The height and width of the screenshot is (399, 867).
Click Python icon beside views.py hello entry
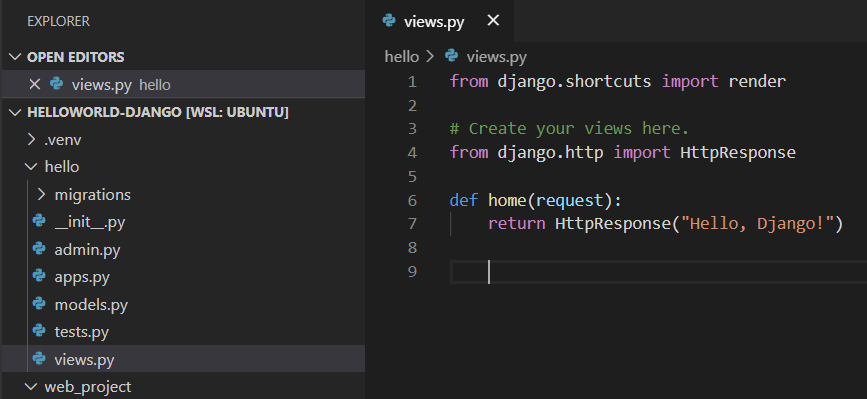[56, 84]
